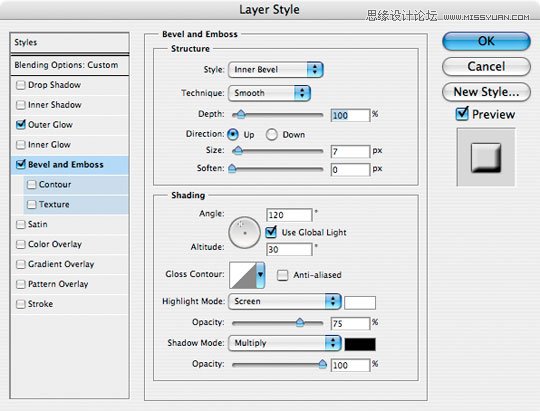The image size is (540, 411).
Task: Click the New Style... button
Action: pos(486,92)
